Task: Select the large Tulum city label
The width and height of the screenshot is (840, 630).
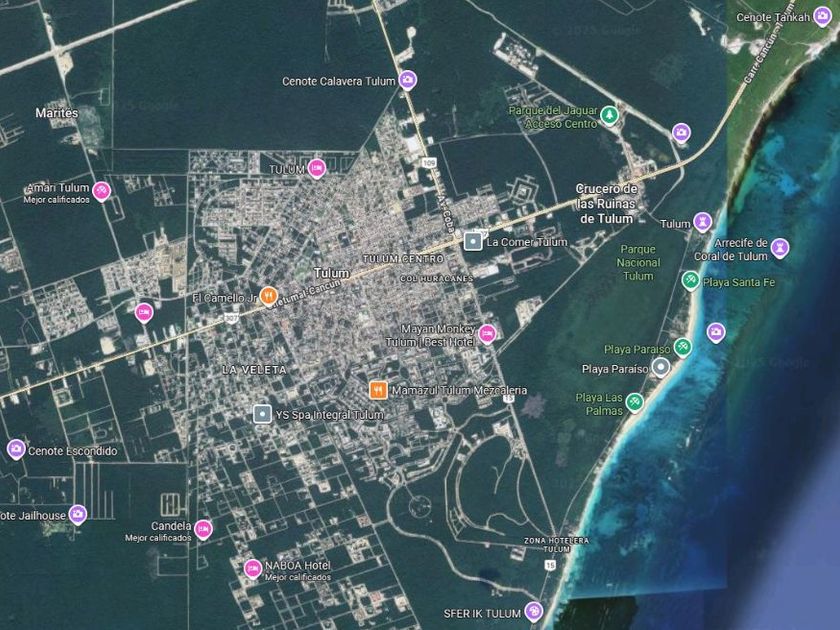Action: [332, 273]
